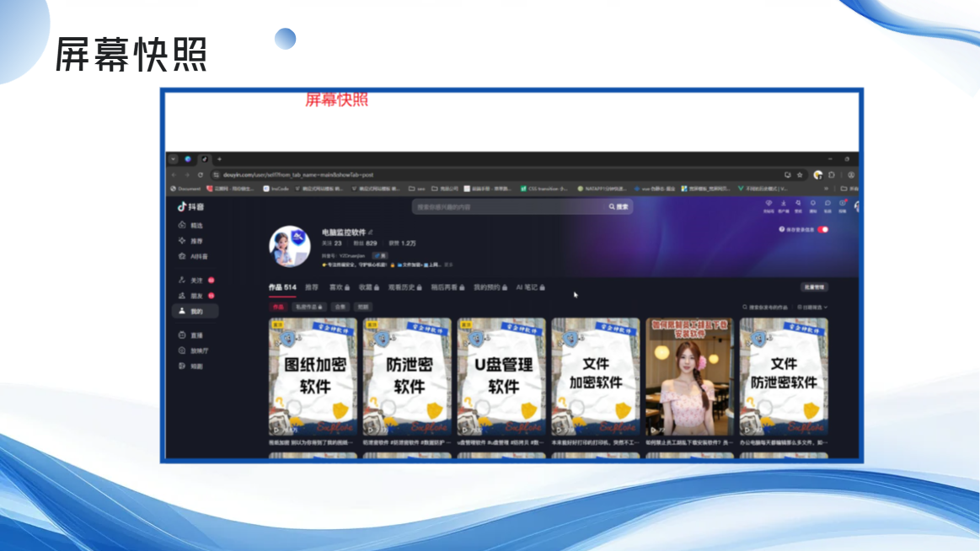Screen dimensions: 980x551
Task: Open the browser extensions puzzle icon
Action: 831,175
